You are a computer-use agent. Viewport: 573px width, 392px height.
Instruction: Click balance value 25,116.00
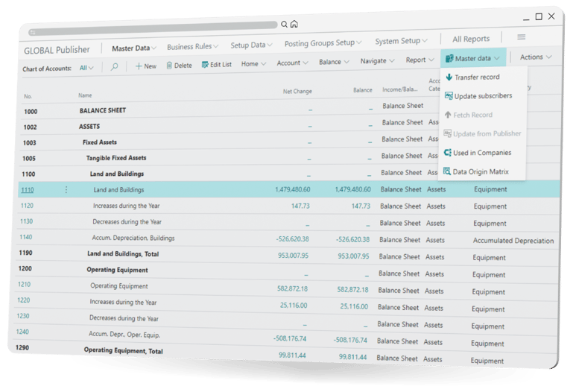[x=354, y=306]
